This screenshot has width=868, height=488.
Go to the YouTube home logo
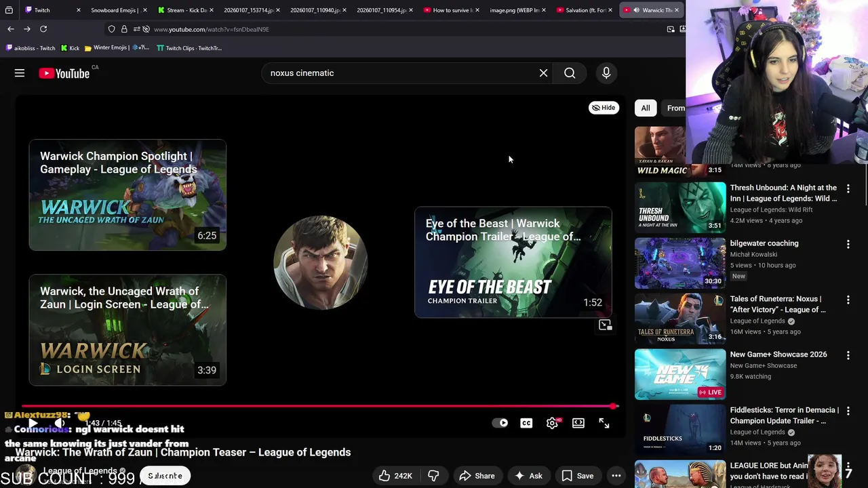pos(64,73)
